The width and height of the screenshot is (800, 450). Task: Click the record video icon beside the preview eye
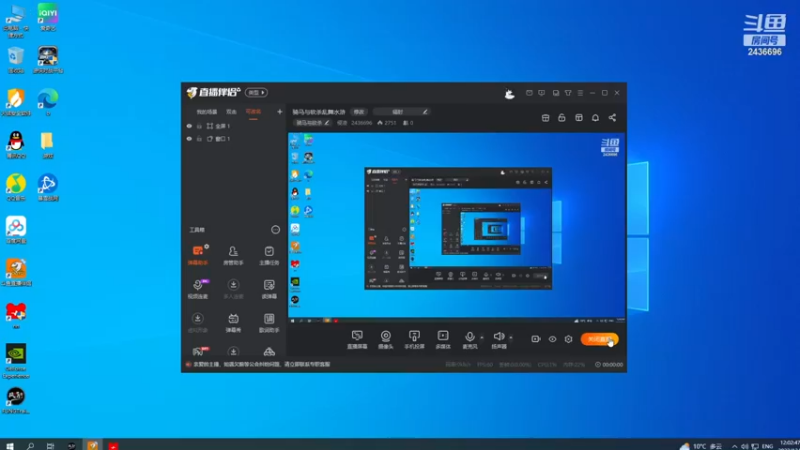[536, 339]
